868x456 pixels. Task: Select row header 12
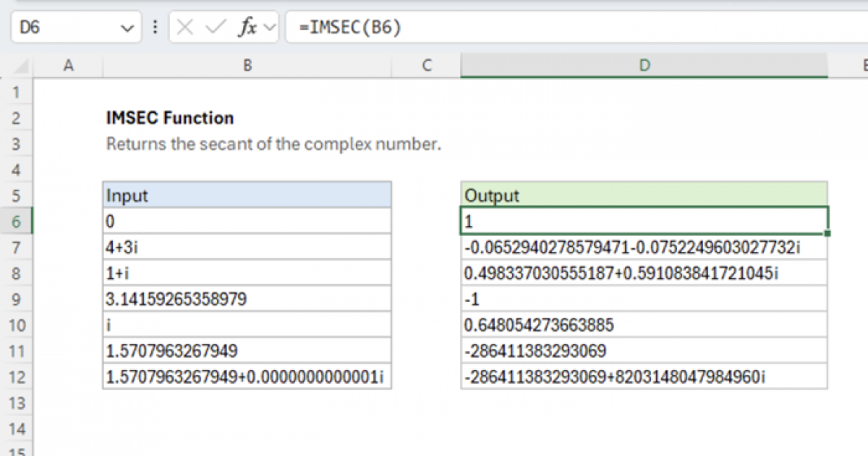tap(16, 376)
